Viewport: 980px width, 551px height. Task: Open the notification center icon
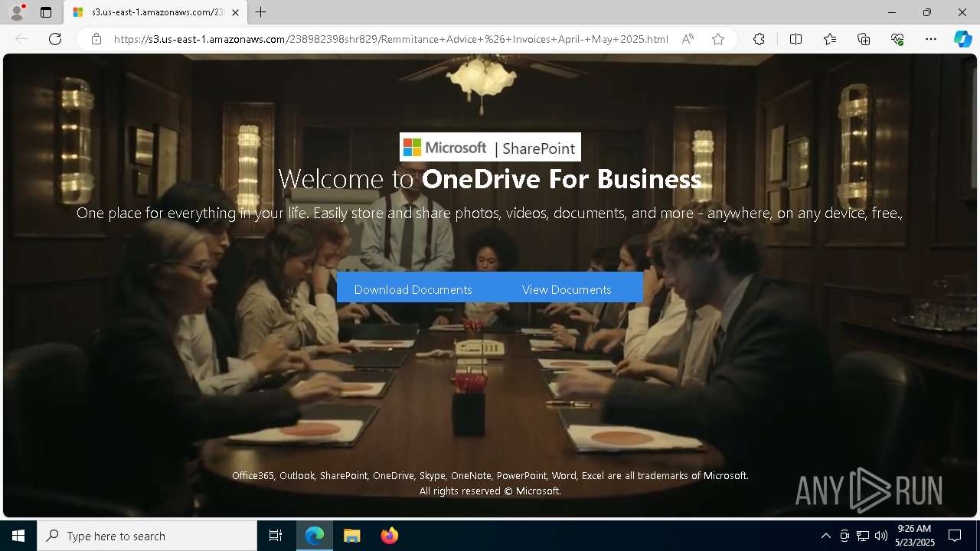click(955, 536)
